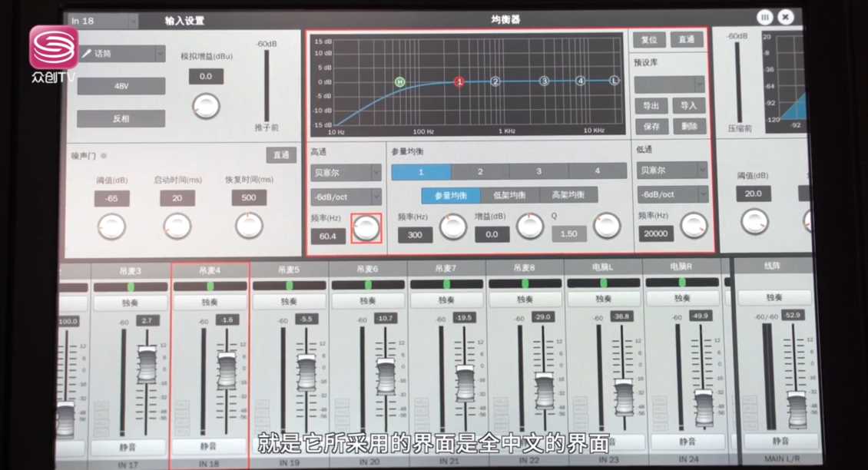Click the 吊麦5 channel fader

point(306,372)
